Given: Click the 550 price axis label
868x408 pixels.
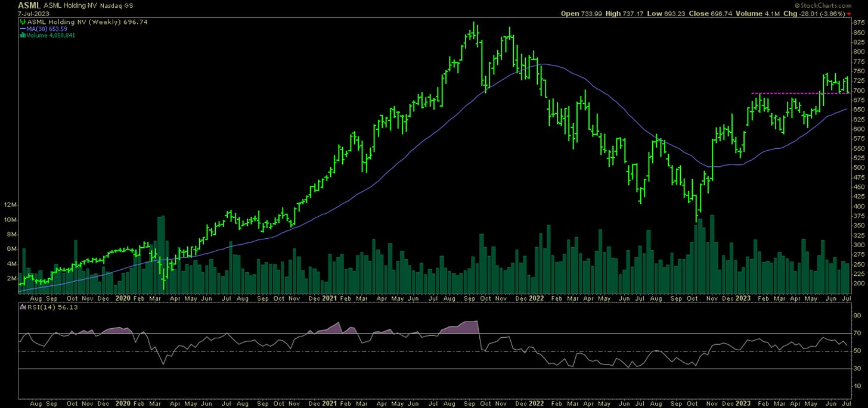Looking at the screenshot, I should pos(859,148).
